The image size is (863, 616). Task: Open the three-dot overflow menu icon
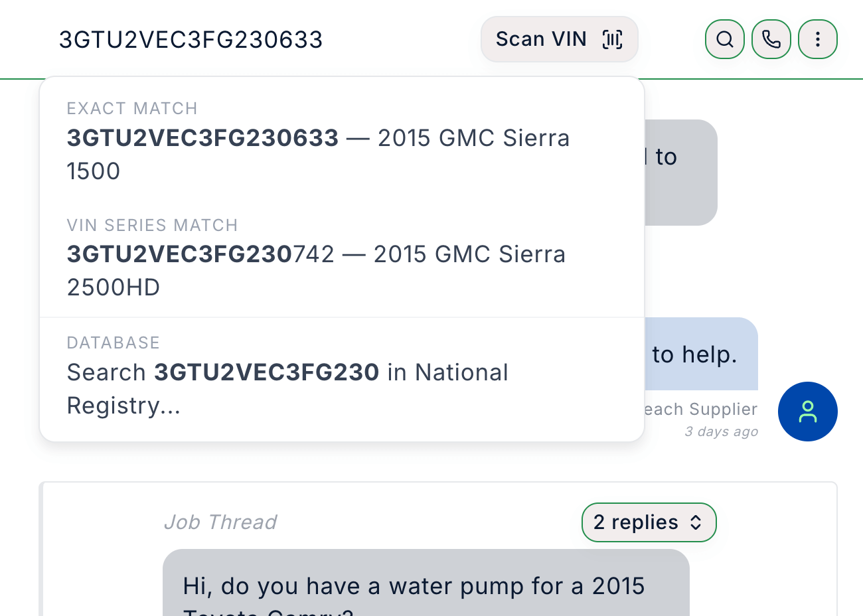pyautogui.click(x=817, y=39)
